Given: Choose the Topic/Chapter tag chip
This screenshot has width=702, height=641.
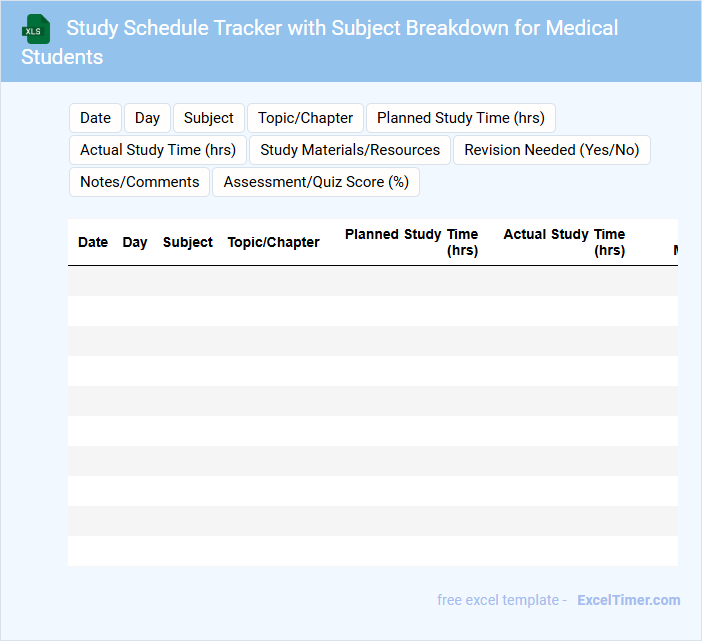Looking at the screenshot, I should (305, 118).
